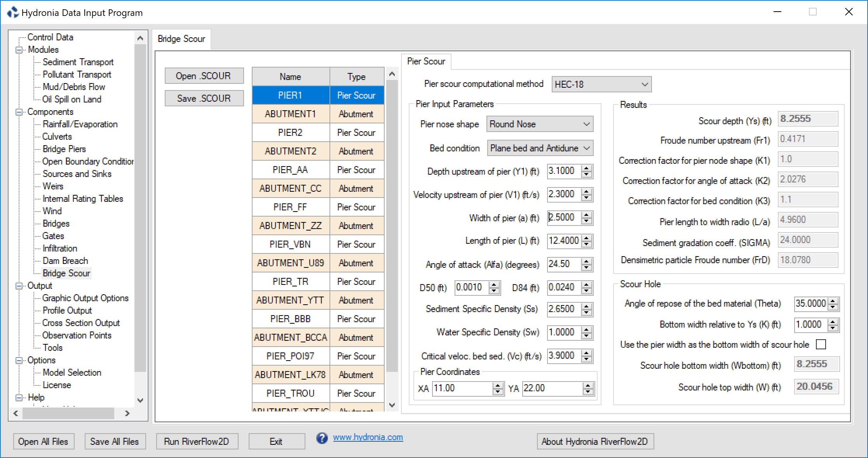Click the Save .SCOUR button
868x458 pixels.
pyautogui.click(x=204, y=98)
